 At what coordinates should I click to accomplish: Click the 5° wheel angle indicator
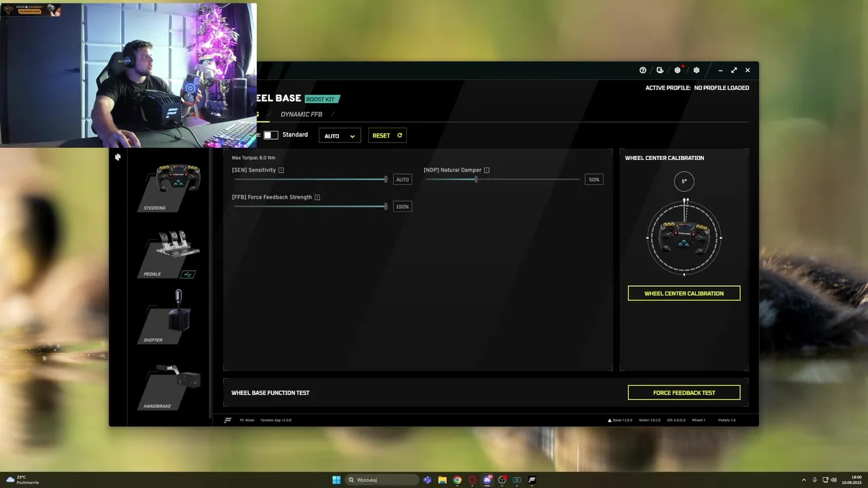[684, 181]
